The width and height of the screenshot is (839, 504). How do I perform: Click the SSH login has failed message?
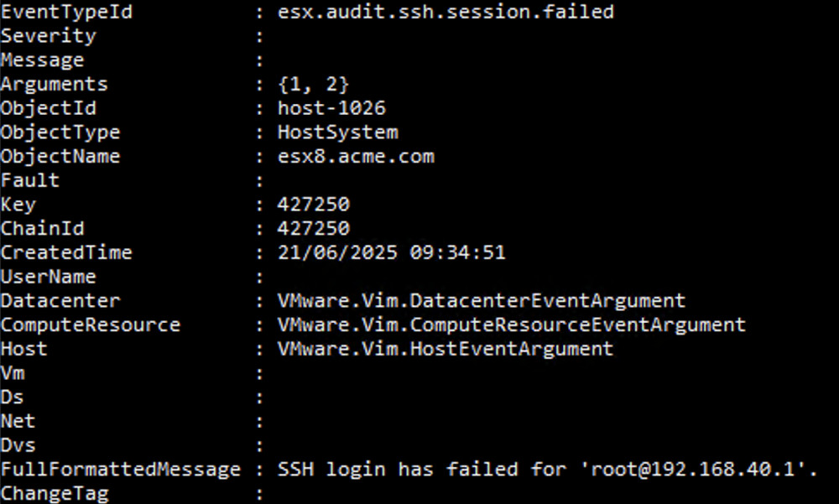547,469
